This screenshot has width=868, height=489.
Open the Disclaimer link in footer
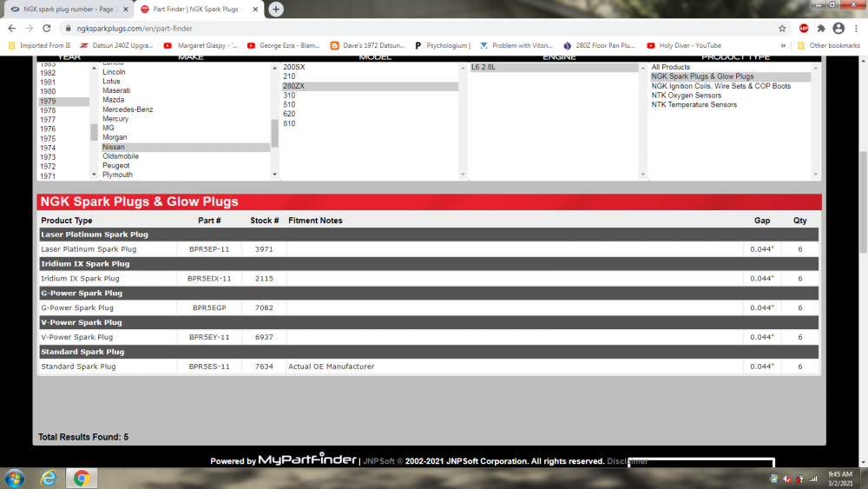point(627,460)
